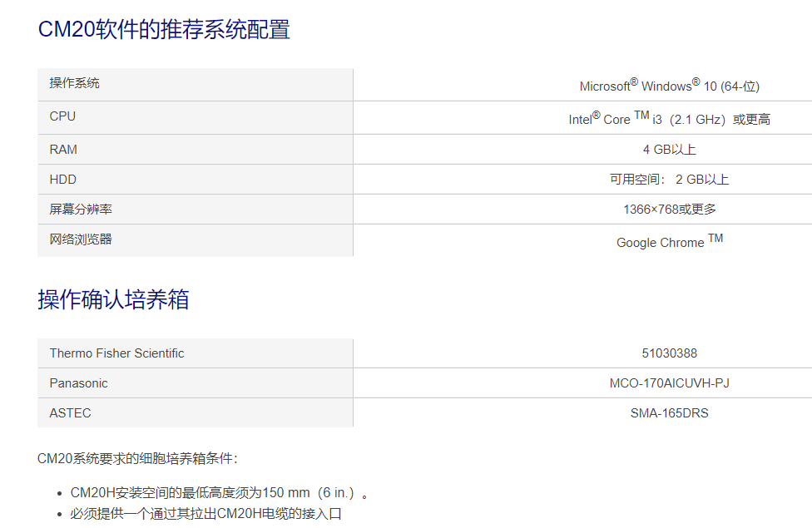Select the 网络浏览器 row label

tap(81, 239)
